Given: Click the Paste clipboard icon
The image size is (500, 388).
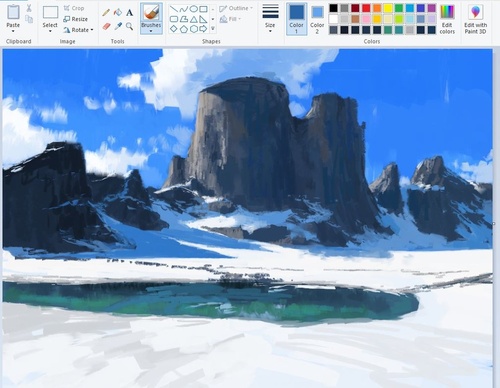Looking at the screenshot, I should (13, 12).
